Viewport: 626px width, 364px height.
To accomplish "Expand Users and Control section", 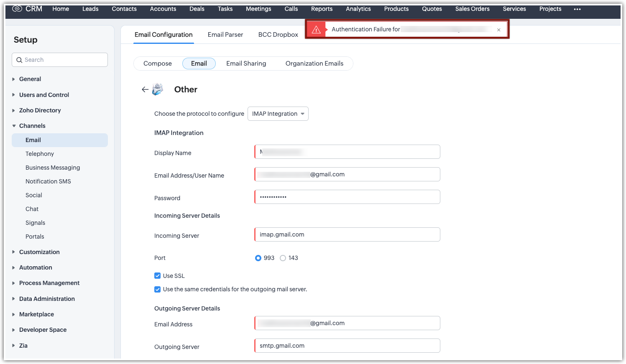I will coord(14,95).
